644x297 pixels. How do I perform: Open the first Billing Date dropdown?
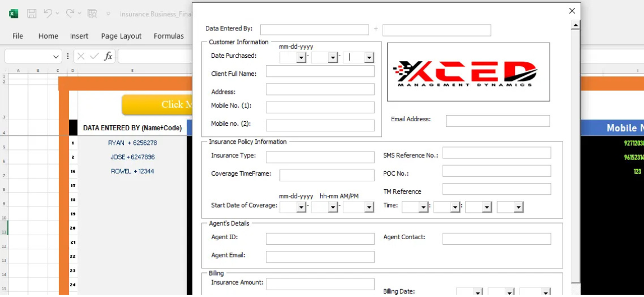[x=477, y=292]
